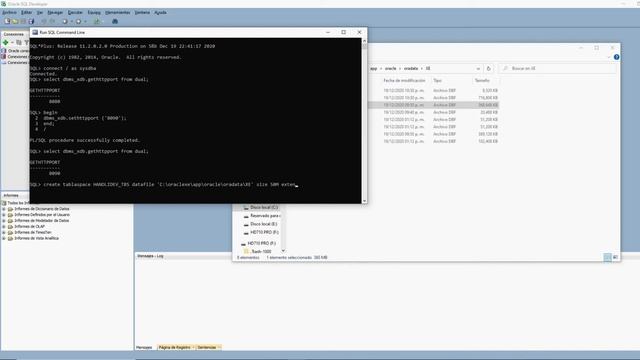Open the Equipo menu
This screenshot has width=640, height=360.
(94, 13)
